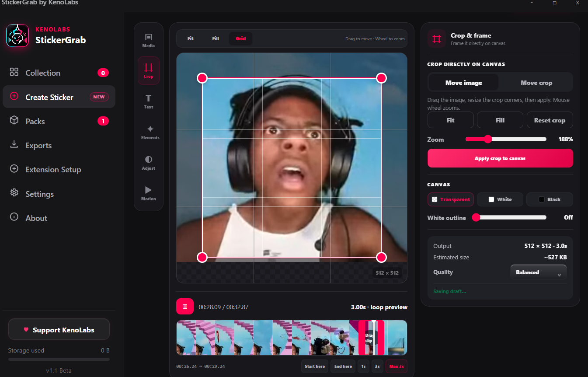Click the Reset crop button
Image resolution: width=588 pixels, height=377 pixels.
[x=550, y=120]
